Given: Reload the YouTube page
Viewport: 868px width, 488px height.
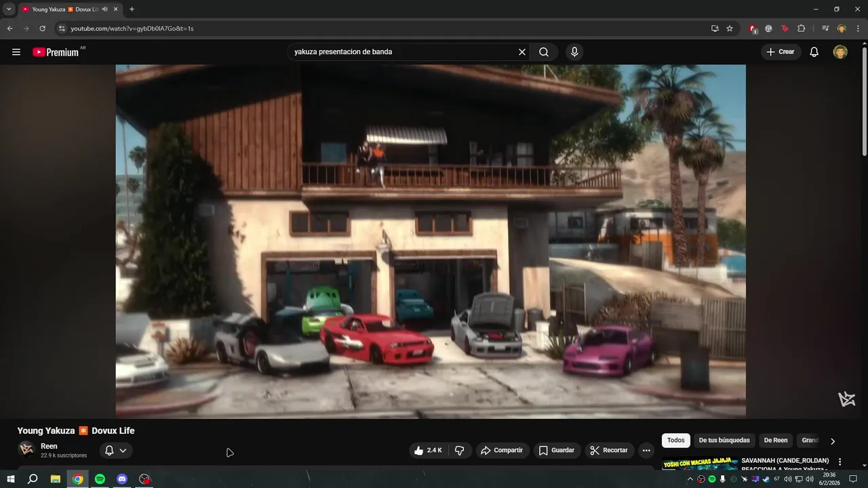Looking at the screenshot, I should click(42, 28).
